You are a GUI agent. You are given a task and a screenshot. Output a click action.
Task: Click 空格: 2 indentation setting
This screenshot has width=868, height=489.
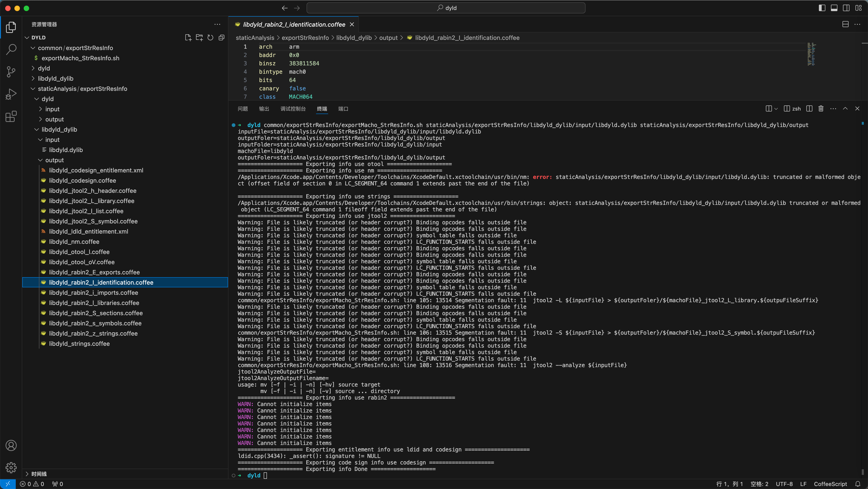(x=759, y=484)
